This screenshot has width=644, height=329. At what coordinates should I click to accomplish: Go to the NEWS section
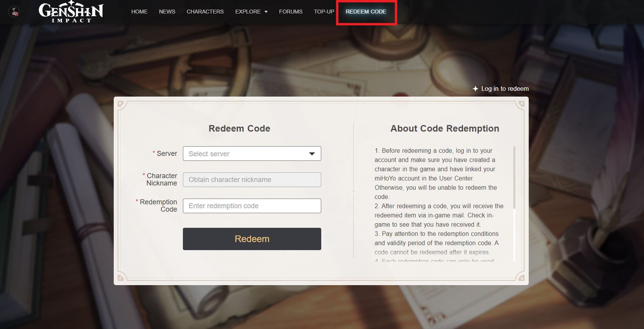167,12
